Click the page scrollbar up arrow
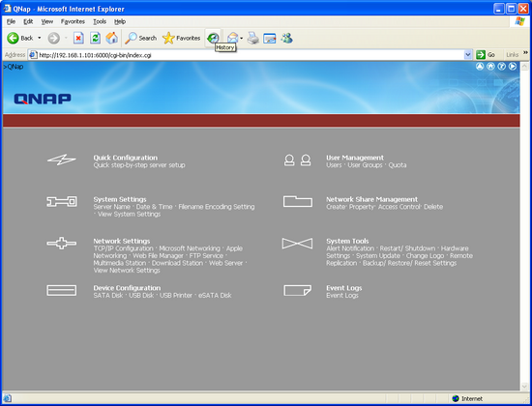532x406 pixels. click(x=524, y=67)
